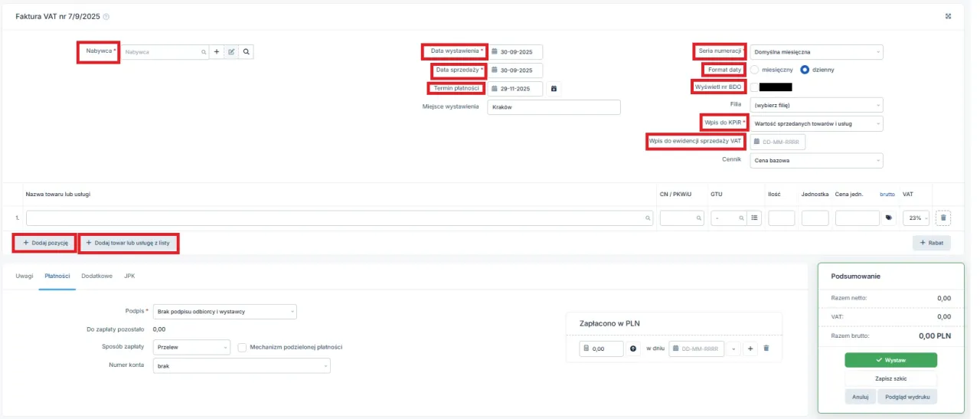
Task: Switch to the Dodatkowe tab
Action: click(x=97, y=276)
